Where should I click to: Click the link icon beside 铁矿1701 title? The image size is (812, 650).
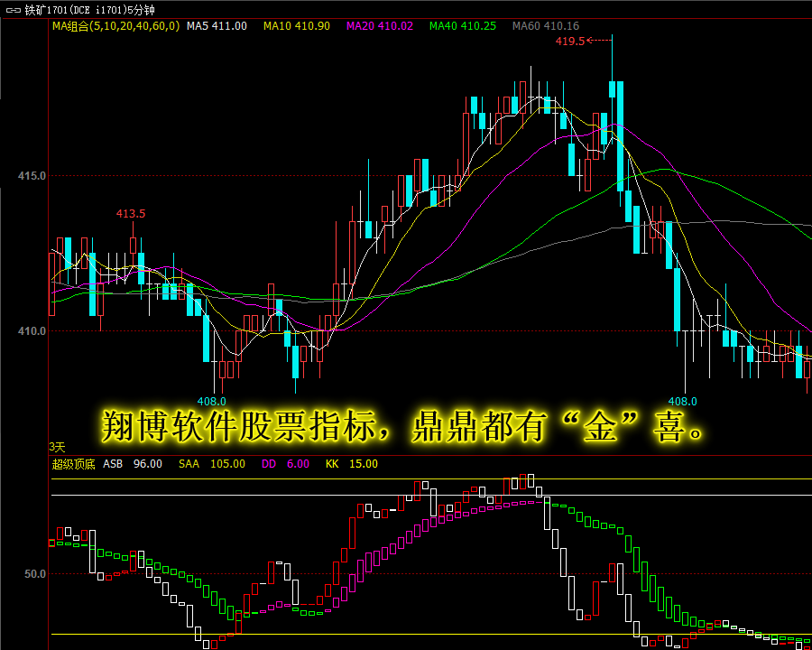point(13,10)
